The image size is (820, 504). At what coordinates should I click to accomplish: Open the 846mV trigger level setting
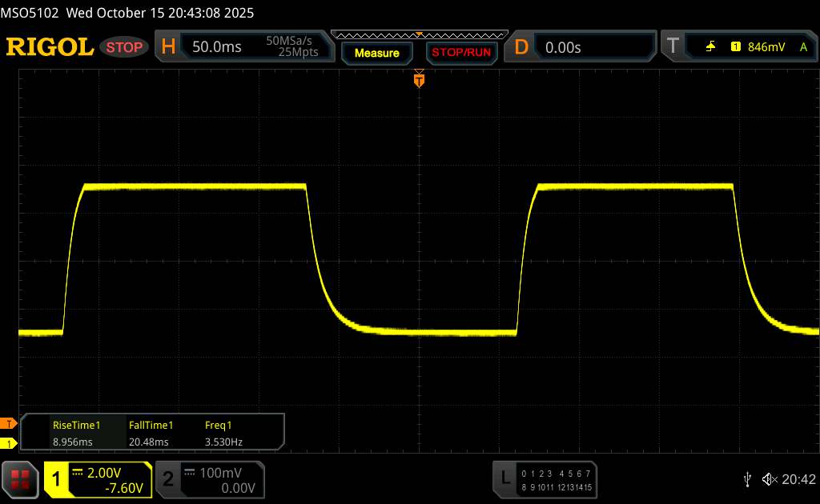766,47
